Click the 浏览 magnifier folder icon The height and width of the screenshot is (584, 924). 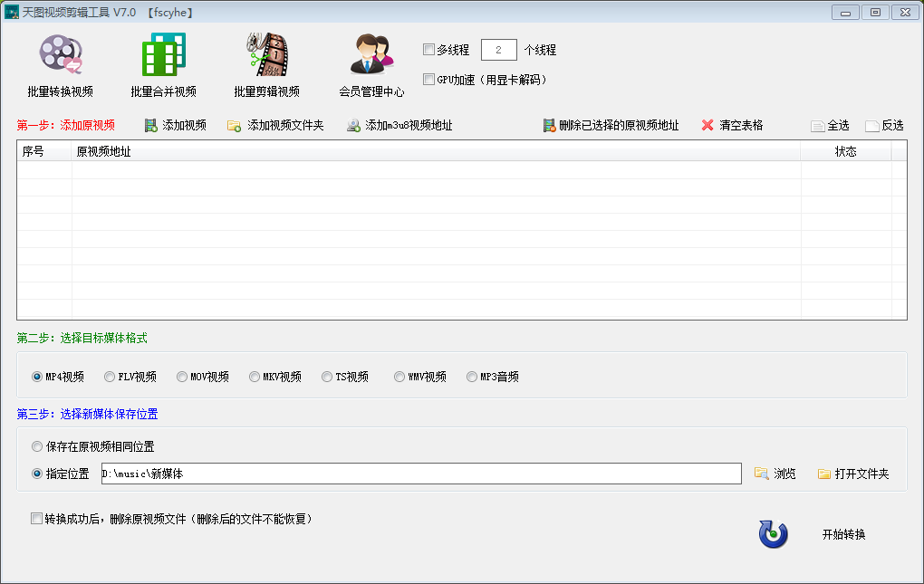pos(761,474)
